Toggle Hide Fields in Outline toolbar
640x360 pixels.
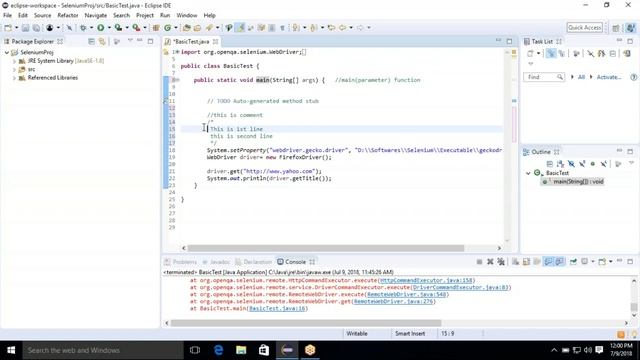pyautogui.click(x=571, y=164)
